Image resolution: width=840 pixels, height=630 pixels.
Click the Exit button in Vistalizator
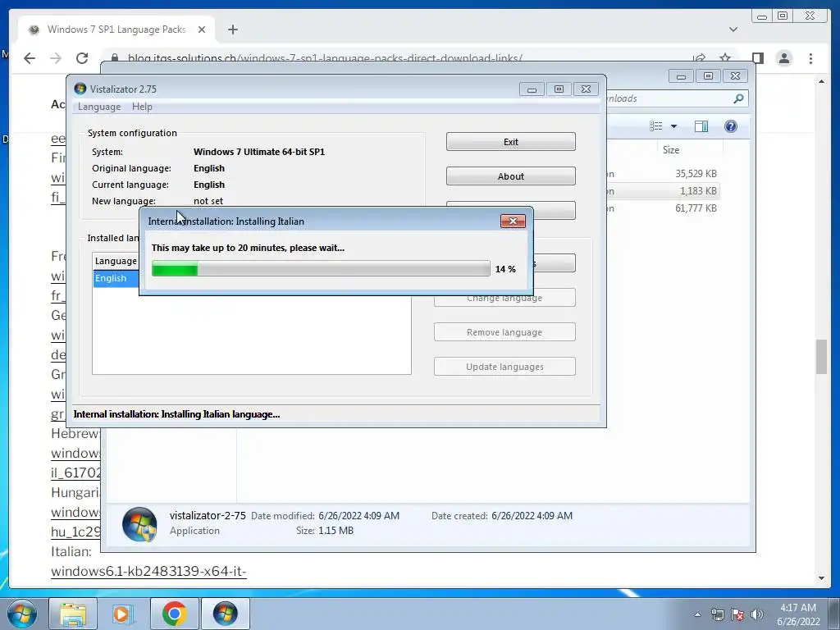pyautogui.click(x=510, y=142)
